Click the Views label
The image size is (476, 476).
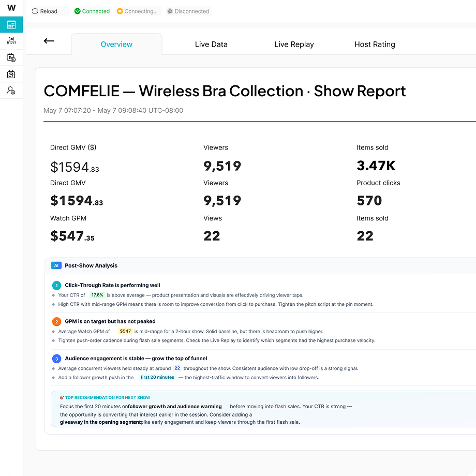coord(213,218)
